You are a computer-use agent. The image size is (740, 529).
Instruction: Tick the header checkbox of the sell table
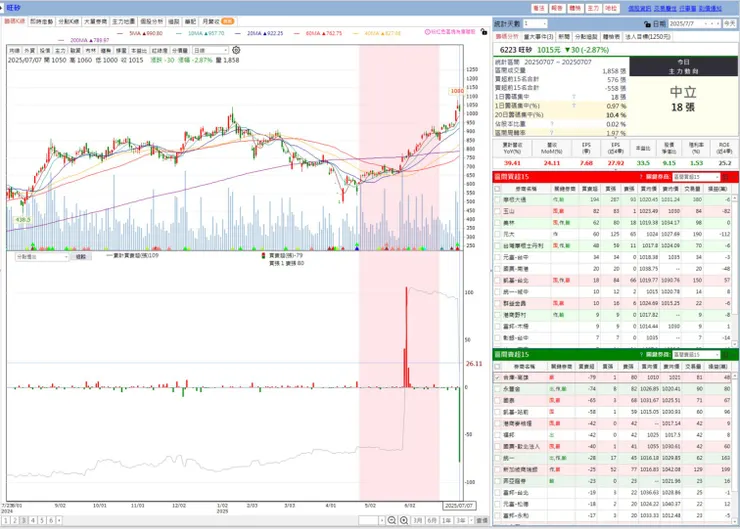point(497,367)
